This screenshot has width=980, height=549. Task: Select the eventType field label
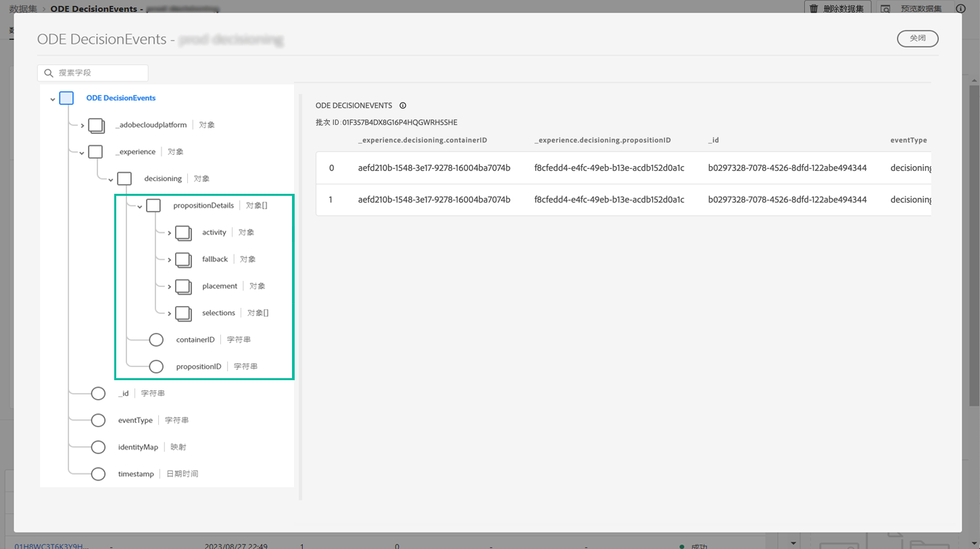click(135, 420)
